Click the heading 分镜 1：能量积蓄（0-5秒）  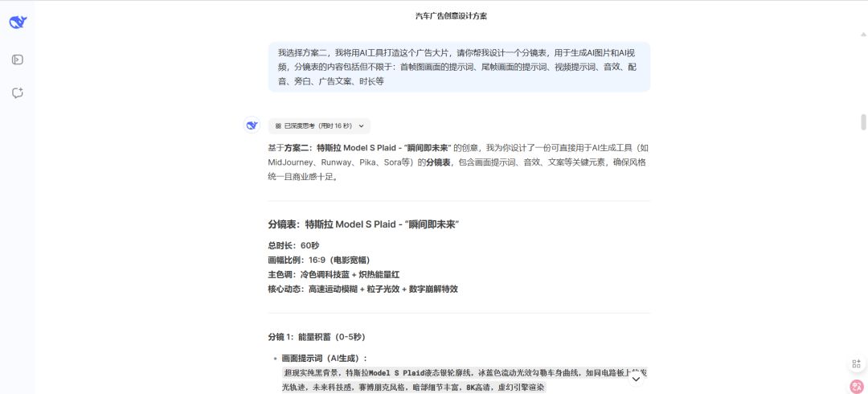pos(317,337)
